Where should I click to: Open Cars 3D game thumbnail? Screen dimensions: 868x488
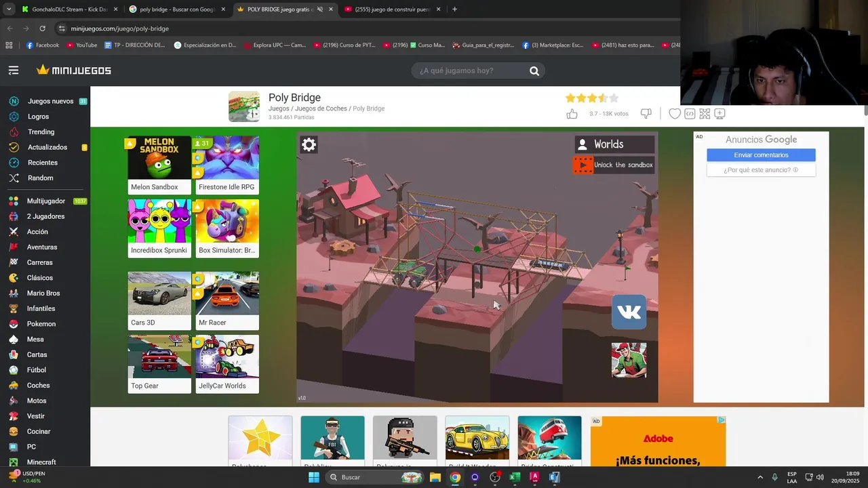159,301
